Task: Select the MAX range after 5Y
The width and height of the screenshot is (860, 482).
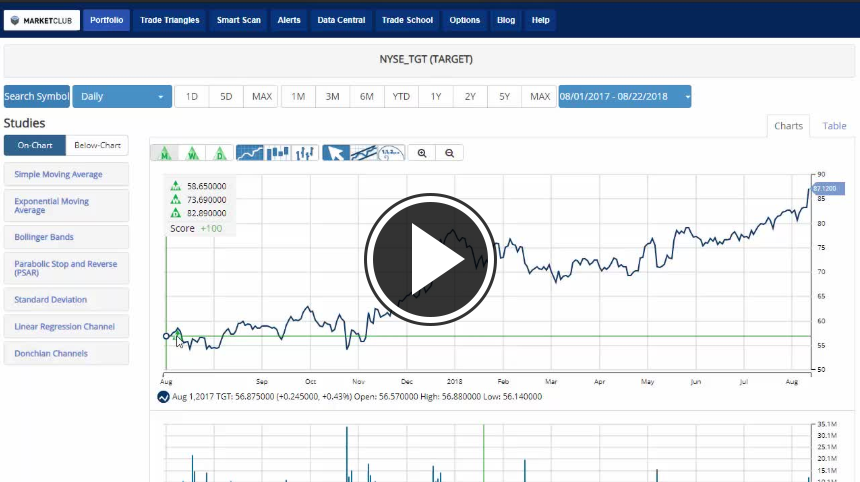Action: (x=540, y=97)
